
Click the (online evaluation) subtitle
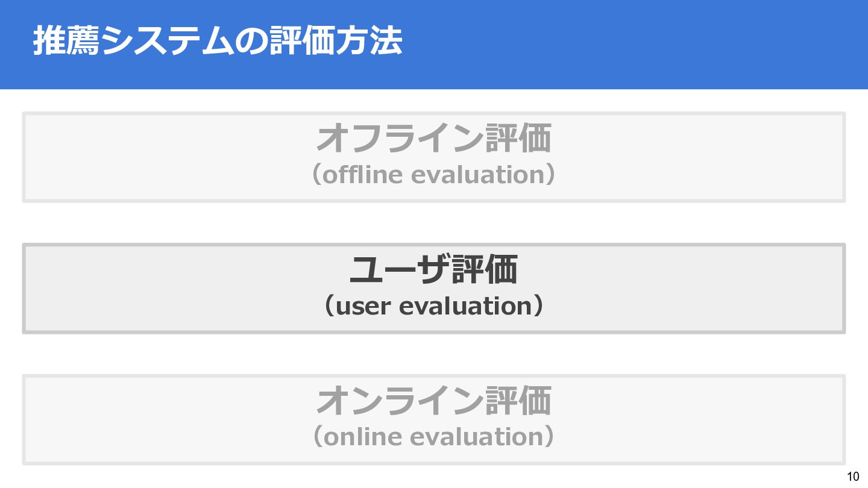pos(434,437)
